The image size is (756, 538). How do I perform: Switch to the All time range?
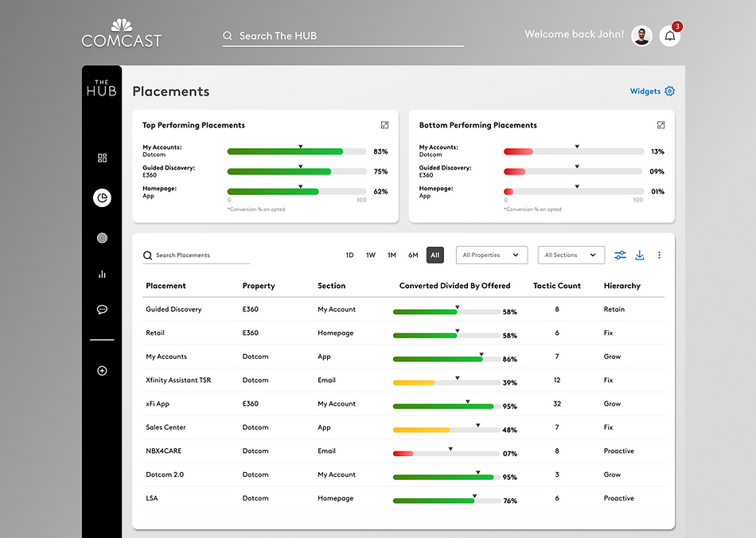(x=435, y=255)
